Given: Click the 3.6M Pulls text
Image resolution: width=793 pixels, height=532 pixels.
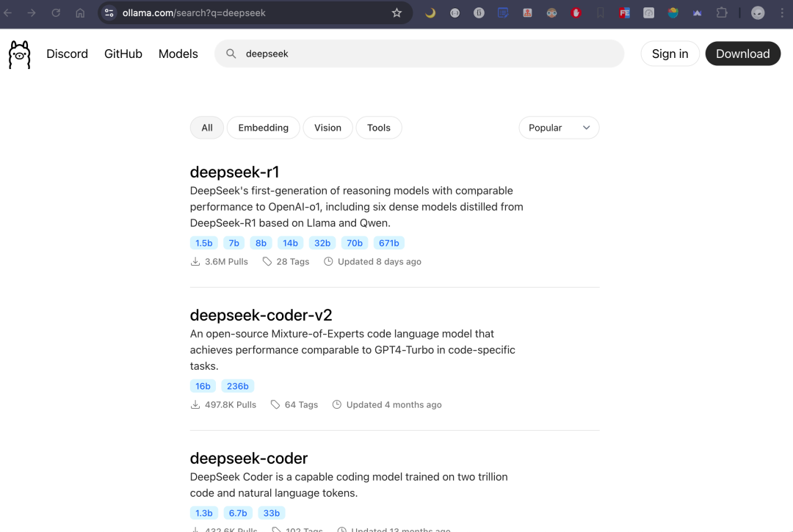Looking at the screenshot, I should [x=226, y=262].
